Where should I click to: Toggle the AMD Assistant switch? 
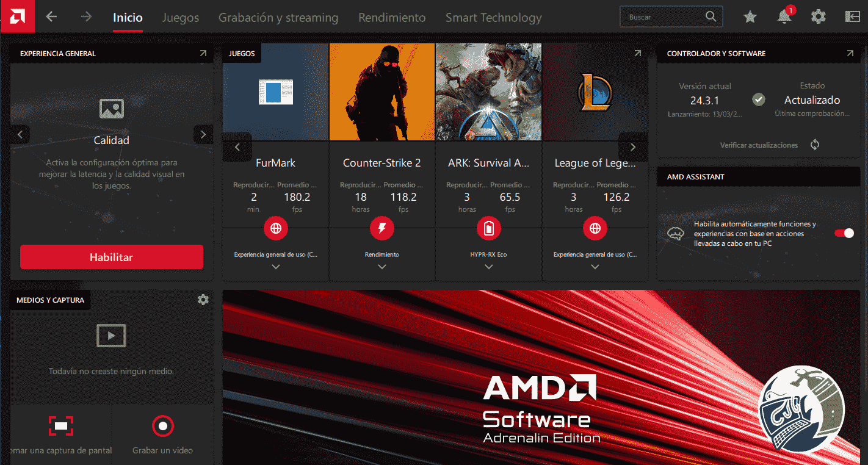pos(844,233)
